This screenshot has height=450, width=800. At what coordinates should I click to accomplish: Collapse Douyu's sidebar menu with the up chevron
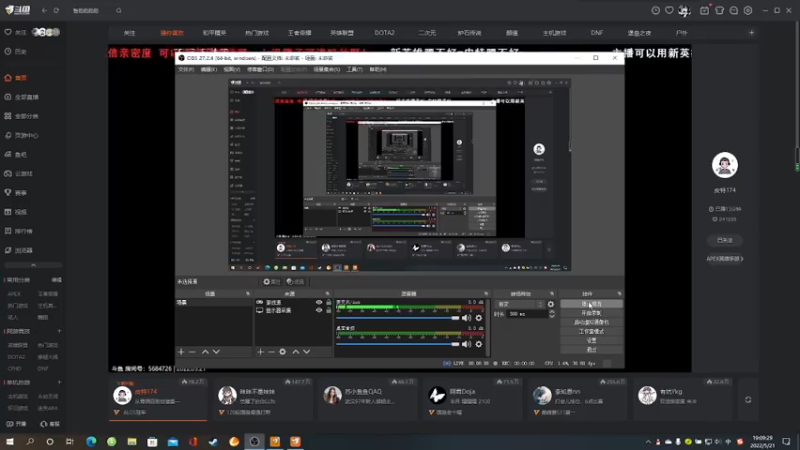click(x=33, y=265)
